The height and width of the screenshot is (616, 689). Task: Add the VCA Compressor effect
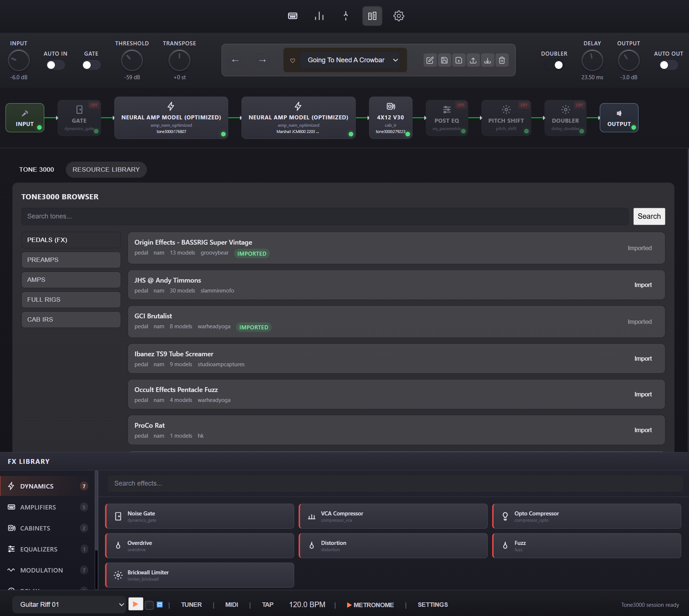pyautogui.click(x=393, y=516)
